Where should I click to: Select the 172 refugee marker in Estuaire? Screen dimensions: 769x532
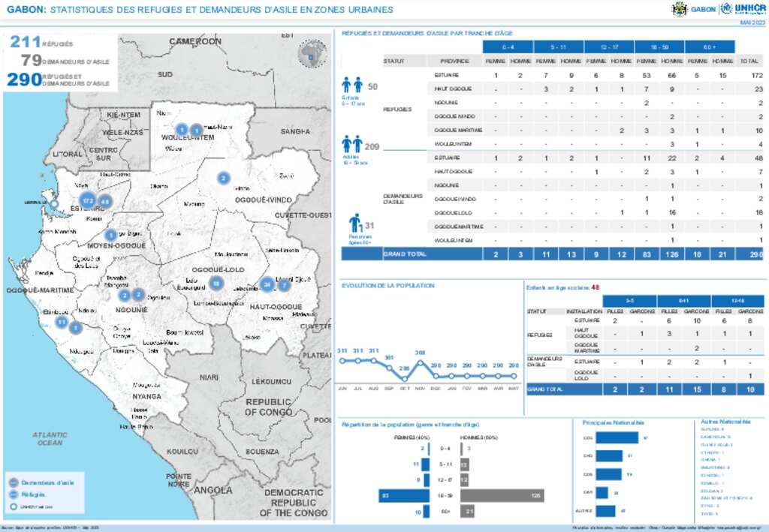click(x=87, y=201)
